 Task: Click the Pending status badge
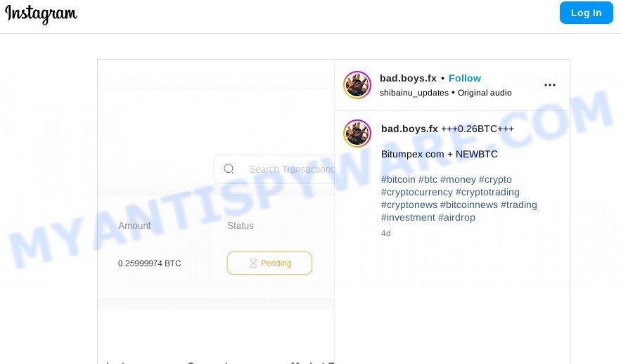click(x=269, y=263)
